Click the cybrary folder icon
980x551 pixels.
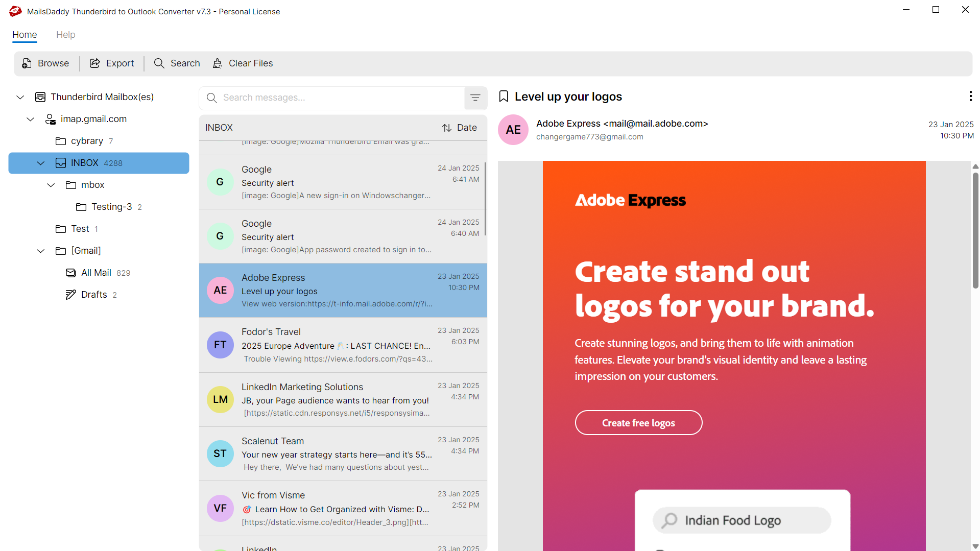pos(61,141)
